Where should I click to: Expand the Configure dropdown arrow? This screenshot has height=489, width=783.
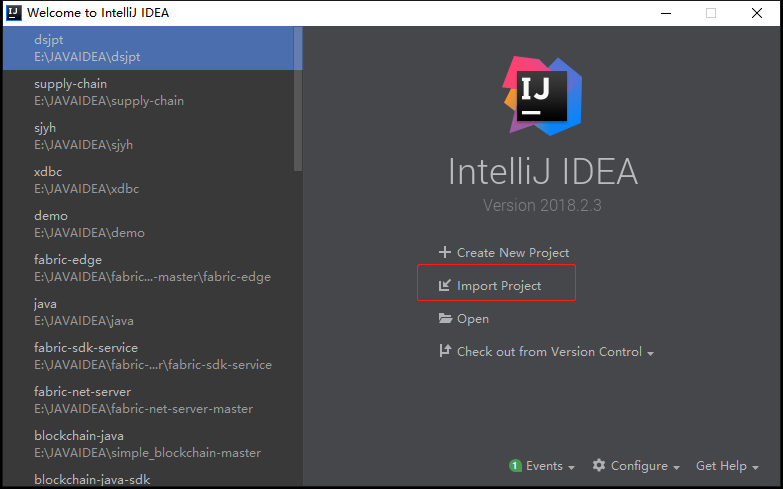tap(676, 468)
